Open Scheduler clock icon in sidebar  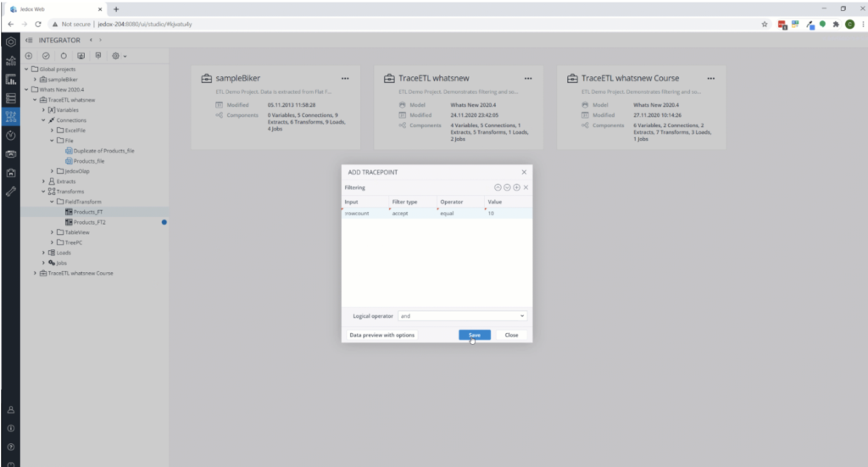(x=10, y=136)
